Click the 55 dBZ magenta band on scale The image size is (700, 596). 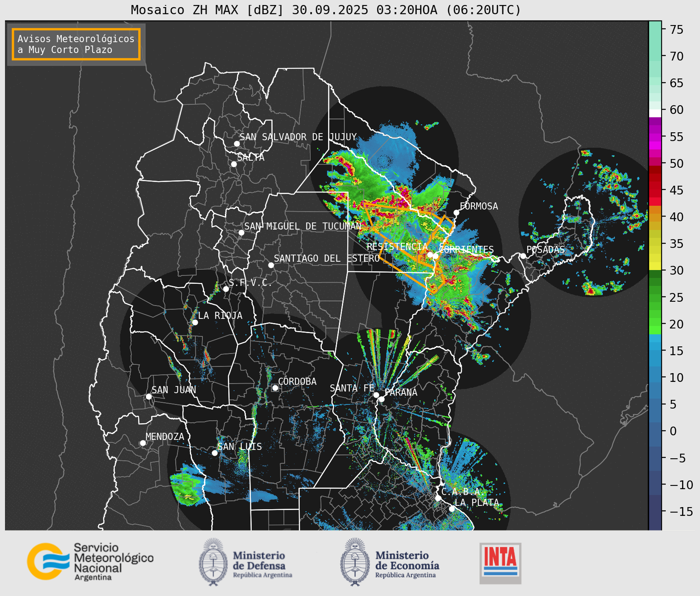(655, 137)
